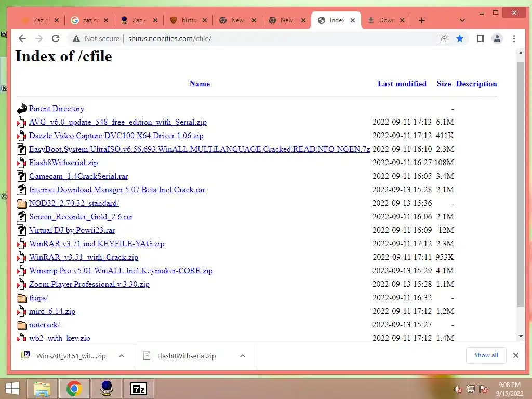532x399 pixels.
Task: Open the Chrome profile menu
Action: (x=497, y=38)
